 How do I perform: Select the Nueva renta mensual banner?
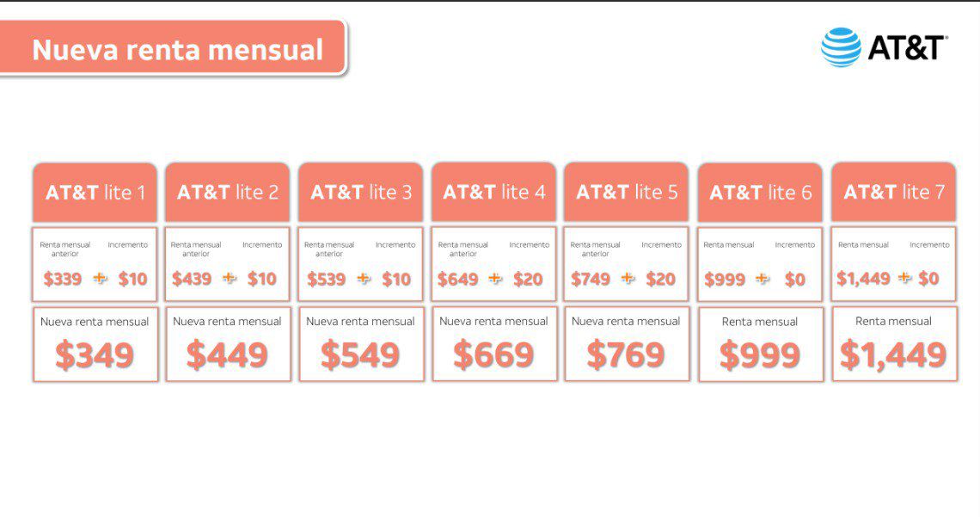tap(173, 49)
